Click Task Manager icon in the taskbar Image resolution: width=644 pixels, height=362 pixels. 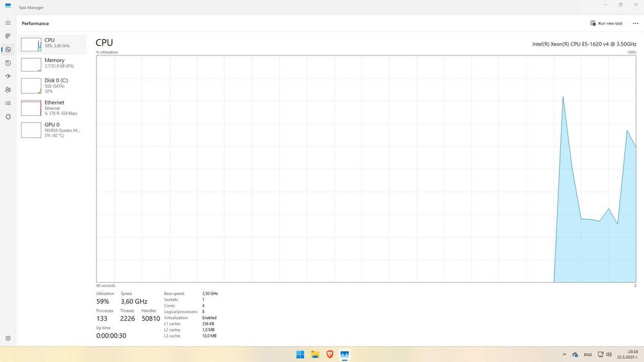click(x=345, y=354)
